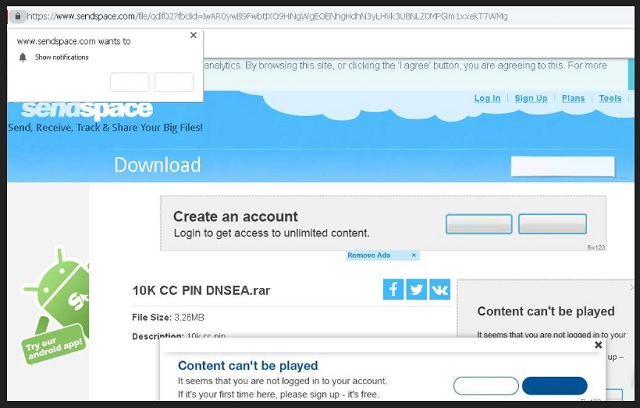Click the Try our android app banner
640x408 pixels.
53,344
